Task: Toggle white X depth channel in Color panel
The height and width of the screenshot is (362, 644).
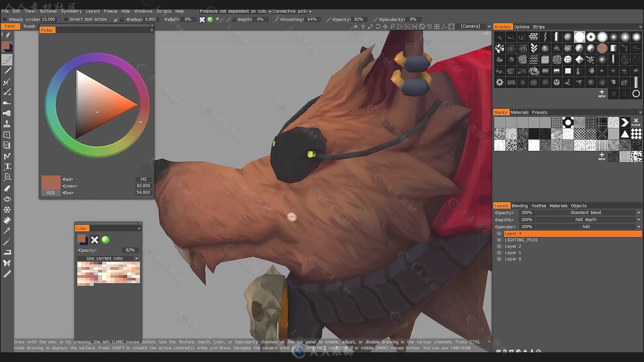Action: tap(95, 240)
